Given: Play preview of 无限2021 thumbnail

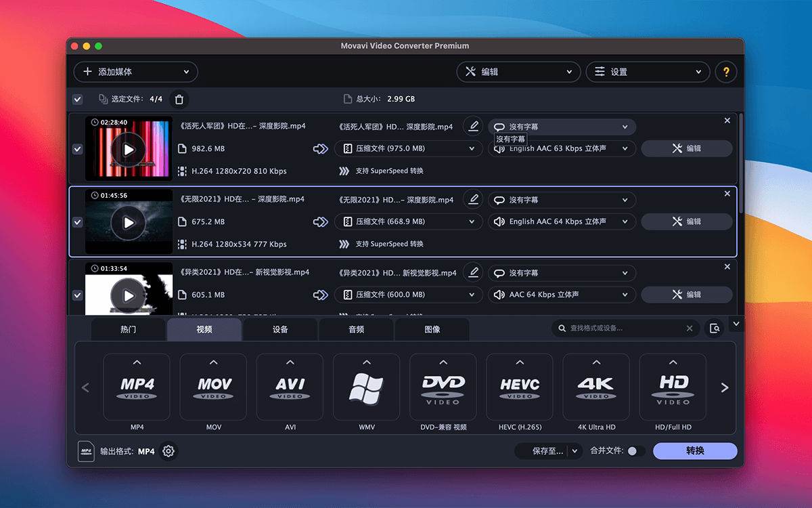Looking at the screenshot, I should pos(129,222).
